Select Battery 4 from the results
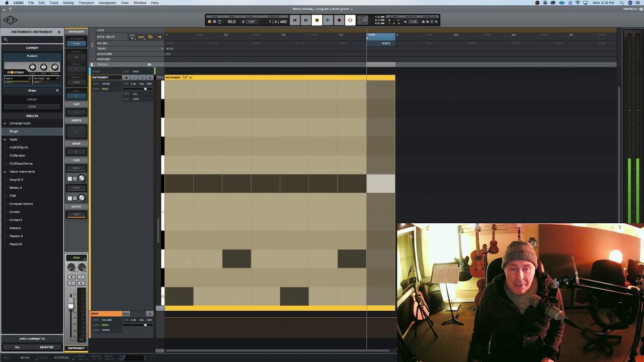Image resolution: width=644 pixels, height=362 pixels. (x=16, y=188)
